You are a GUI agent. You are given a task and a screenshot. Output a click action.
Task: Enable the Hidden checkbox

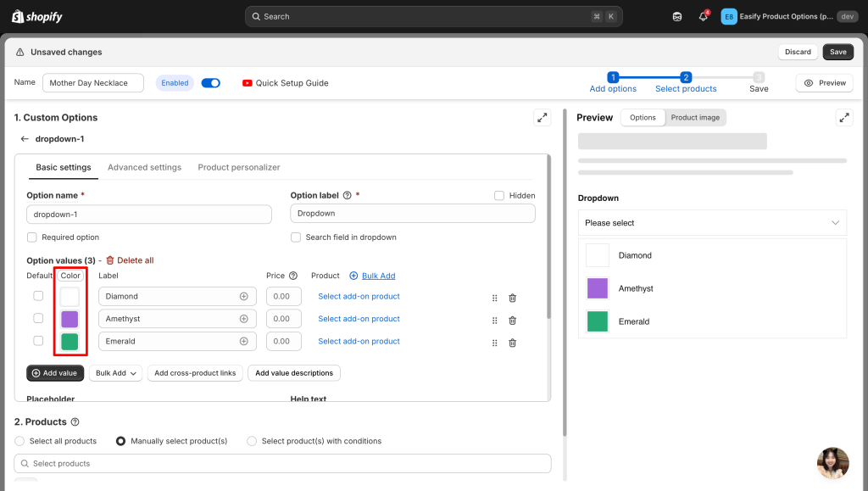click(499, 196)
